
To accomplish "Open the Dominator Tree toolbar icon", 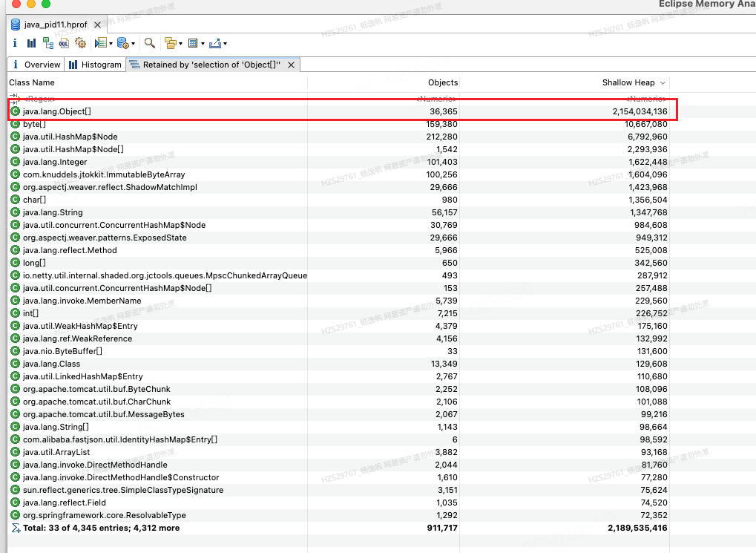I will point(48,44).
